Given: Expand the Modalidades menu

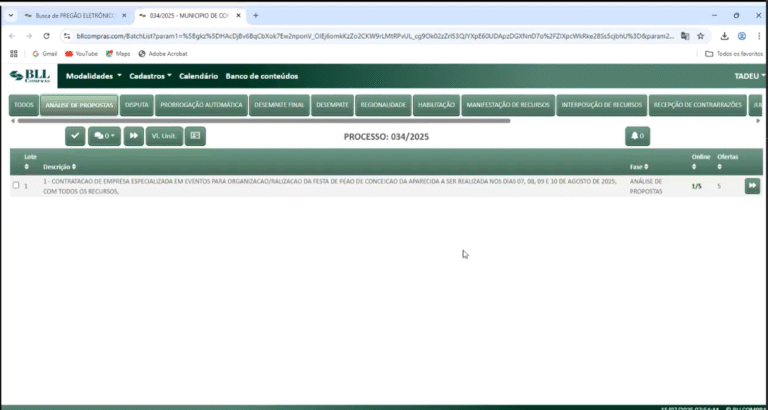Looking at the screenshot, I should pyautogui.click(x=94, y=76).
